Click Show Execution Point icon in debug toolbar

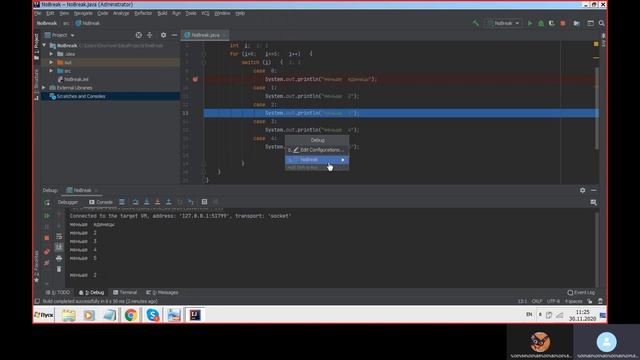coord(122,202)
